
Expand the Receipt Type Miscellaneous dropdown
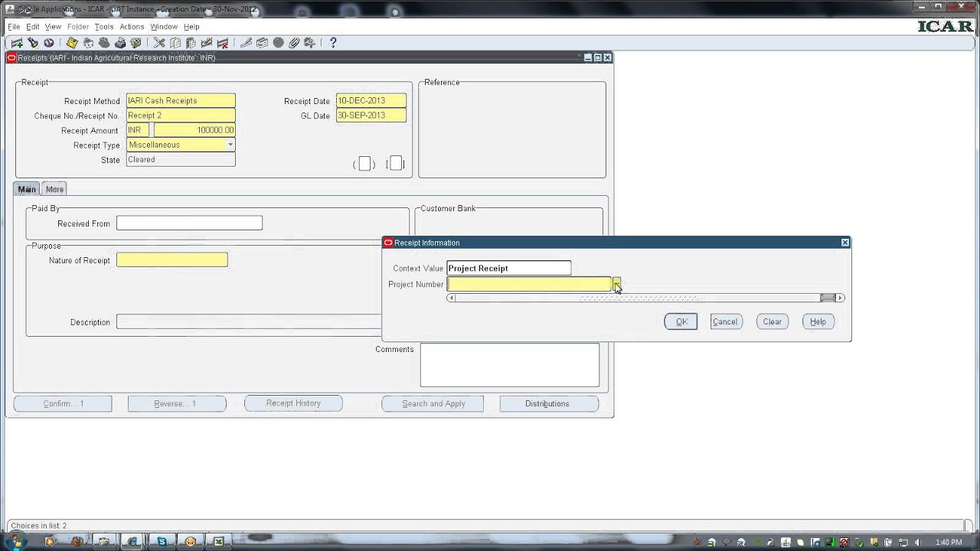click(230, 145)
